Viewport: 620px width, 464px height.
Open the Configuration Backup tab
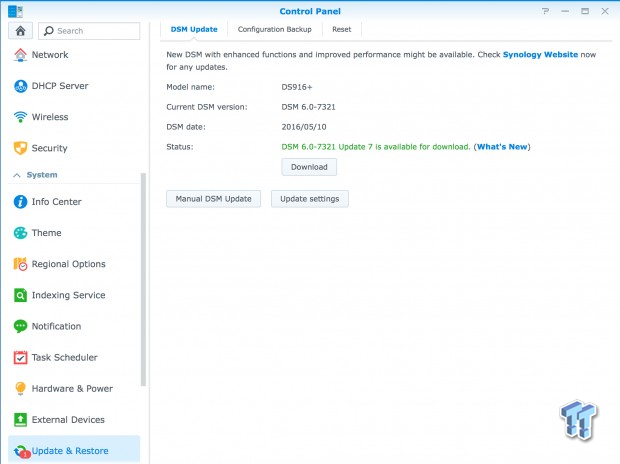point(274,29)
